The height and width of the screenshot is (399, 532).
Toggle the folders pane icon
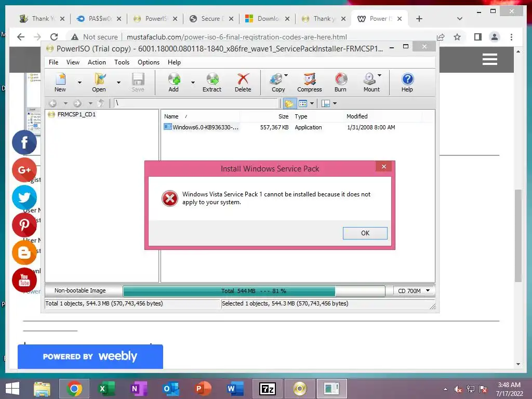pyautogui.click(x=289, y=103)
